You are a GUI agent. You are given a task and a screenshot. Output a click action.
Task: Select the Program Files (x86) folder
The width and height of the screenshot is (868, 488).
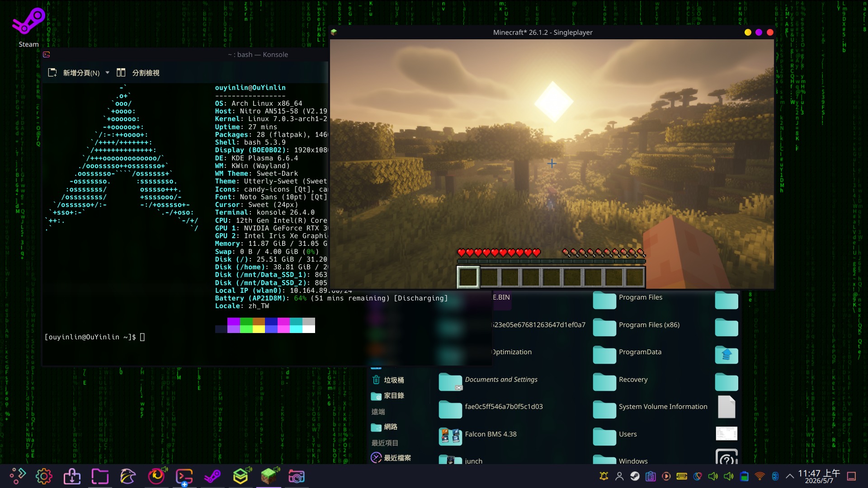(x=637, y=327)
